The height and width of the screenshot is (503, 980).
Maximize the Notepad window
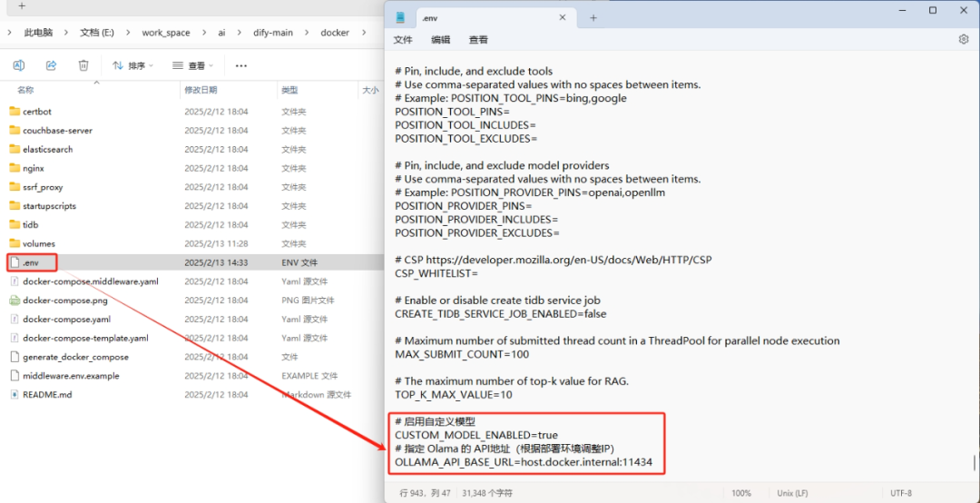click(933, 10)
